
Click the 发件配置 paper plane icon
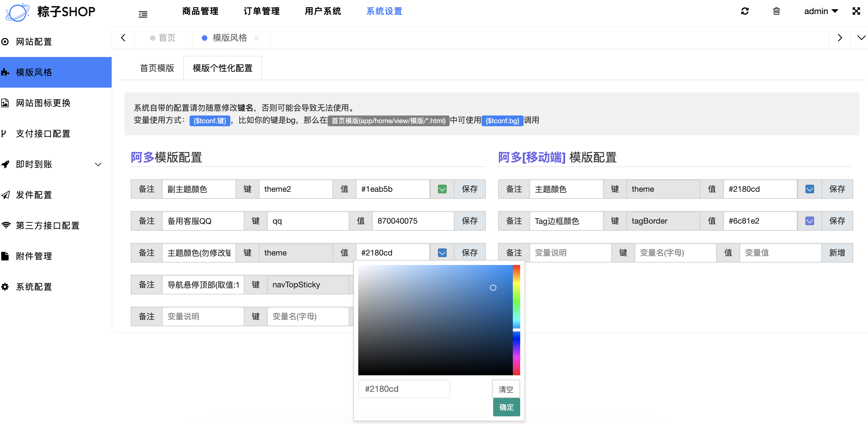pyautogui.click(x=5, y=195)
